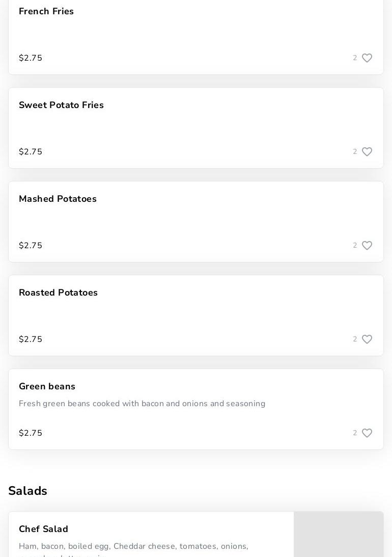Like the French Fries item

click(x=367, y=58)
